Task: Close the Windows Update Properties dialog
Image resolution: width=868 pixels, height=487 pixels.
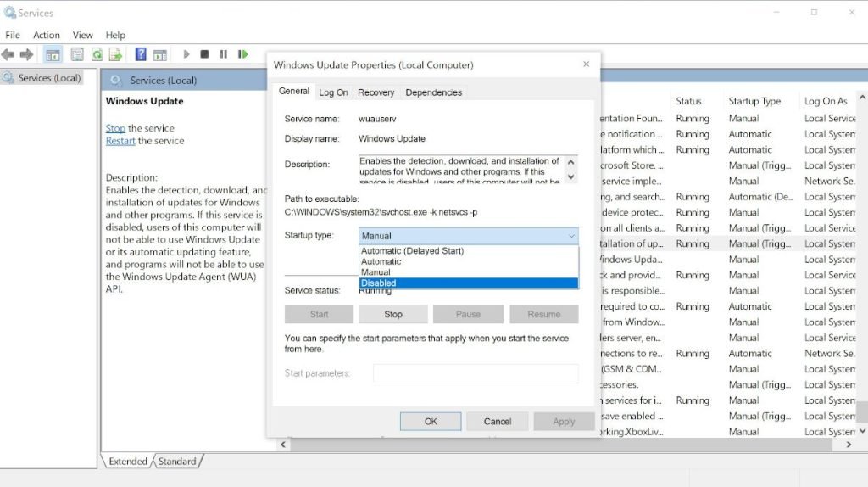Action: pyautogui.click(x=587, y=64)
